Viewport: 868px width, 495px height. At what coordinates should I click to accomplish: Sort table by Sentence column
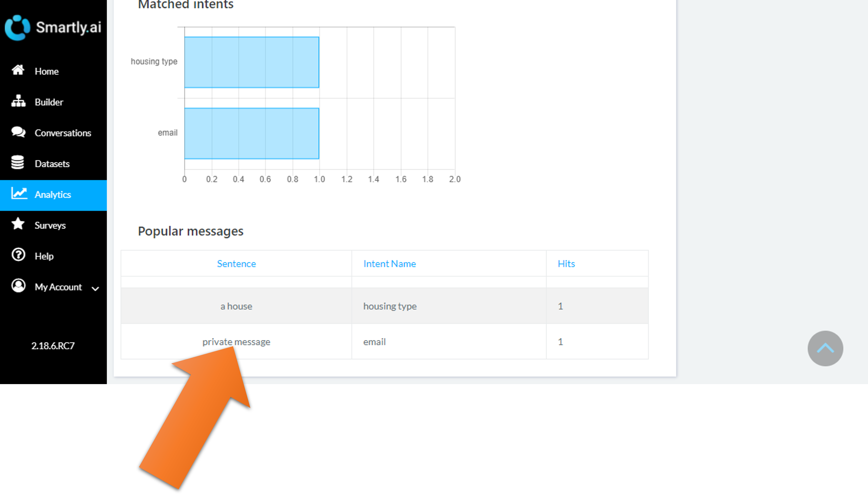[x=236, y=263]
